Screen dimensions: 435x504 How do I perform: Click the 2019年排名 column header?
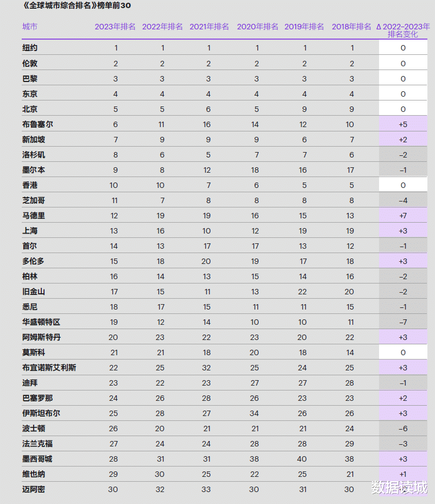pyautogui.click(x=304, y=27)
